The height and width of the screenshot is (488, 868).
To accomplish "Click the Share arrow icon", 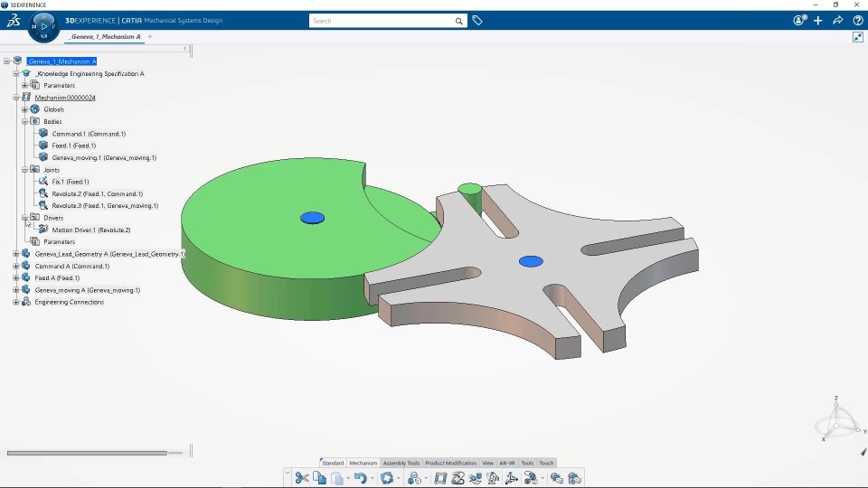I will [838, 21].
